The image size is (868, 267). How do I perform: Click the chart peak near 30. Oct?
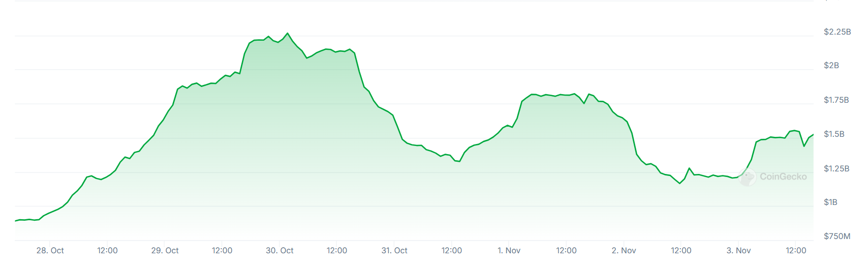click(288, 34)
